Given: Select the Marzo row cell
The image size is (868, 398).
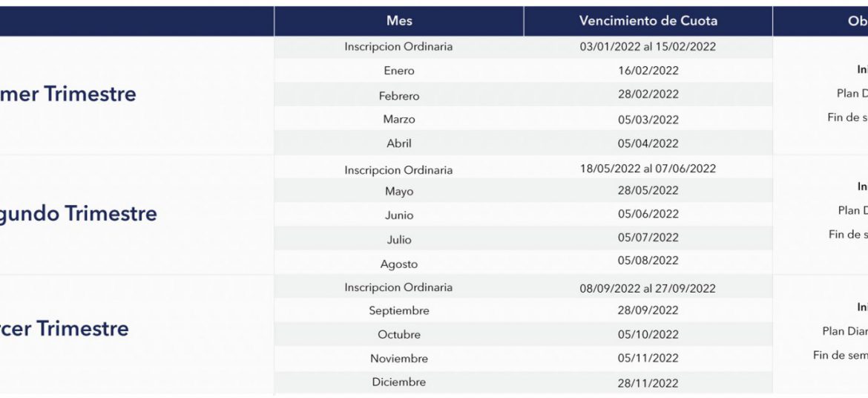Looking at the screenshot, I should 398,120.
